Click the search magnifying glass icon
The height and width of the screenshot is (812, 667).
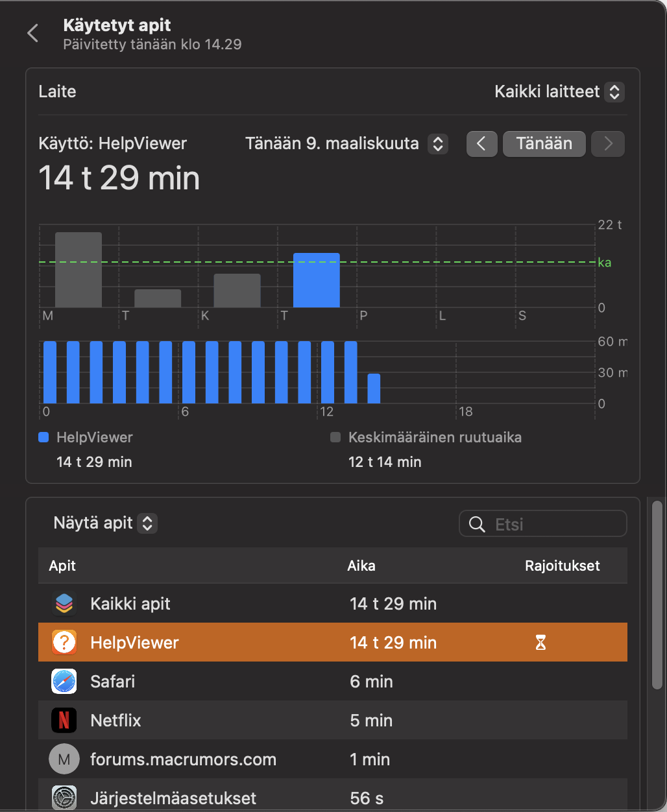tap(477, 524)
